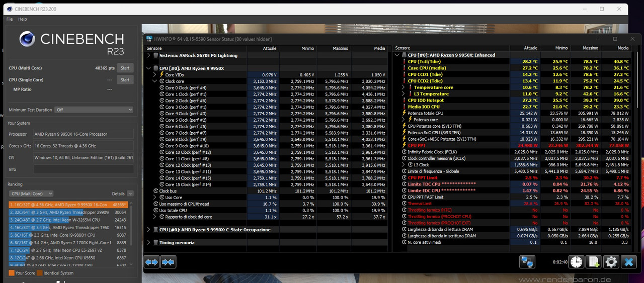This screenshot has height=283, width=644.
Task: Click the Potenza totale CPU lightning icon
Action: 404,113
